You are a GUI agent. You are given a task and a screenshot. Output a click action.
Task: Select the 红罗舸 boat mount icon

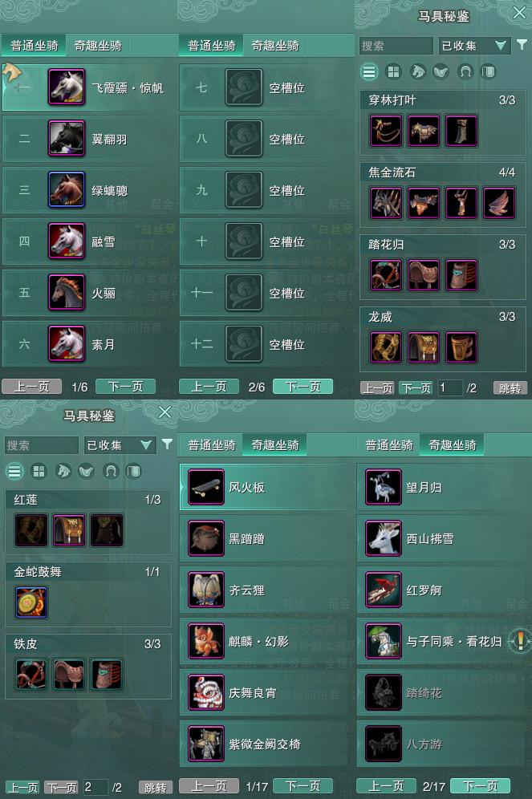tap(384, 590)
